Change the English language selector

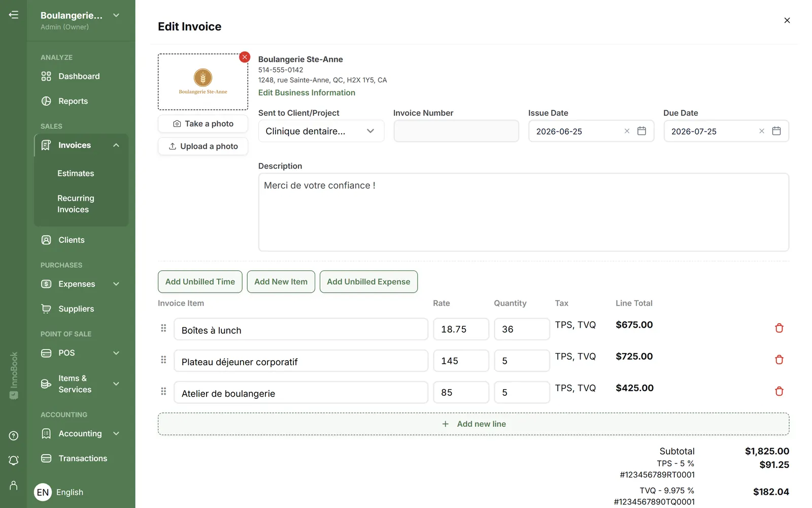(59, 492)
